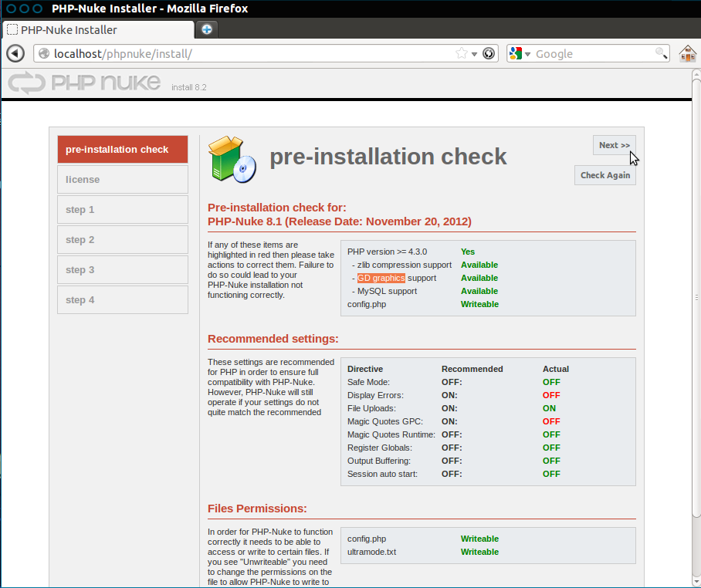Click the bookmark star icon

point(462,53)
